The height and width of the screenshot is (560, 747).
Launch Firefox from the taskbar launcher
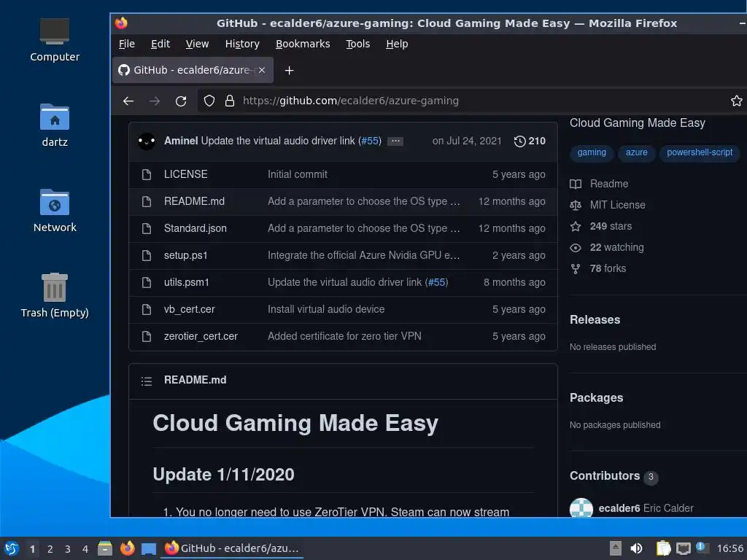pyautogui.click(x=127, y=548)
